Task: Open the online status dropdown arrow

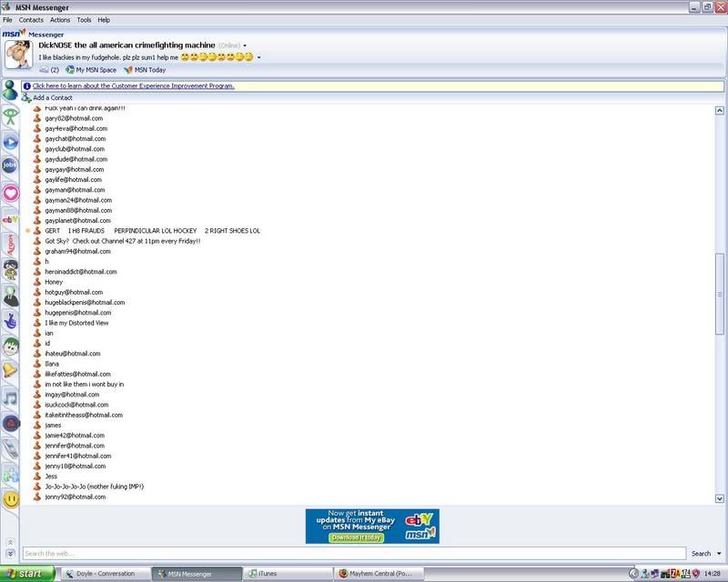Action: (x=245, y=45)
